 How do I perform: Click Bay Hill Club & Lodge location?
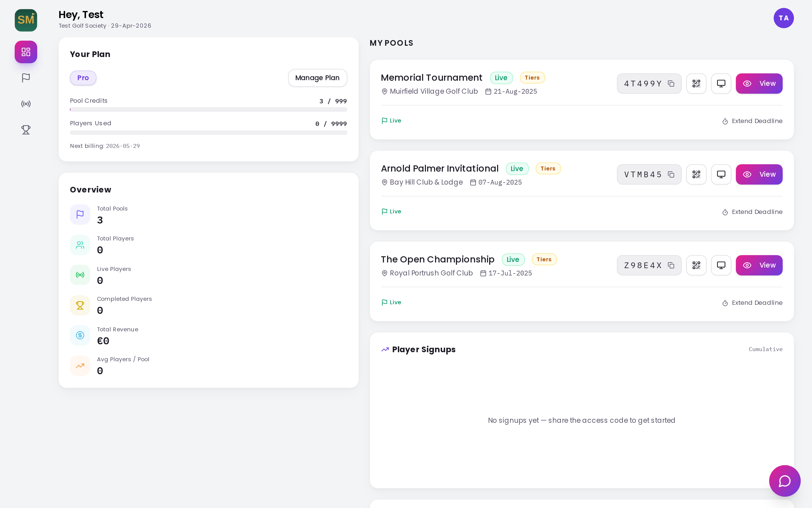[422, 182]
